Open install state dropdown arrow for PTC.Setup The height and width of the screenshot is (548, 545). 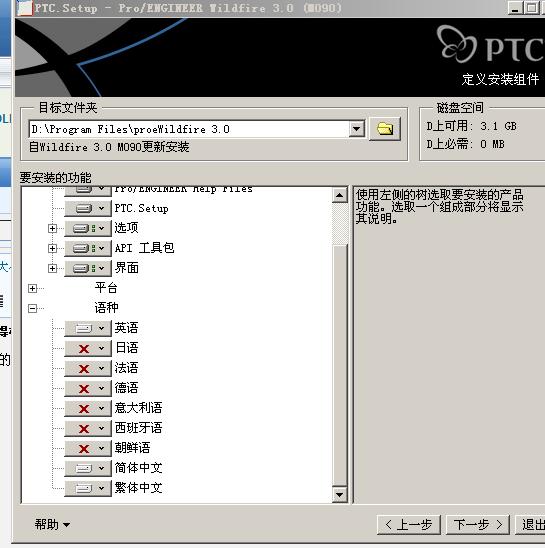(x=101, y=209)
